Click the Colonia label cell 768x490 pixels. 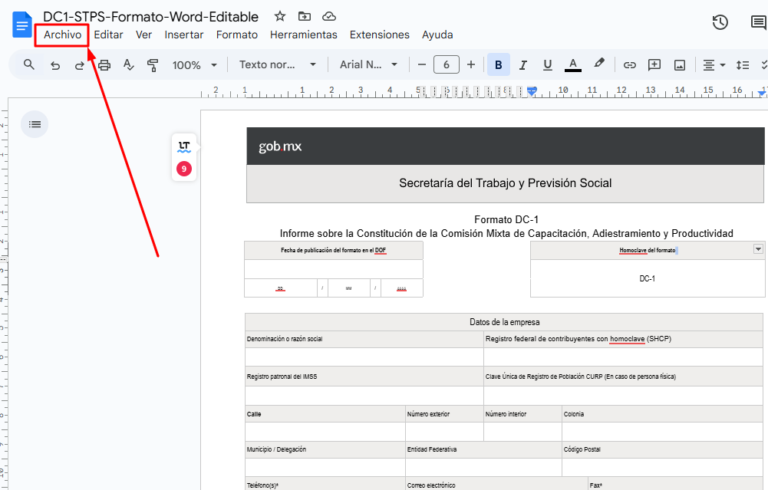click(662, 414)
